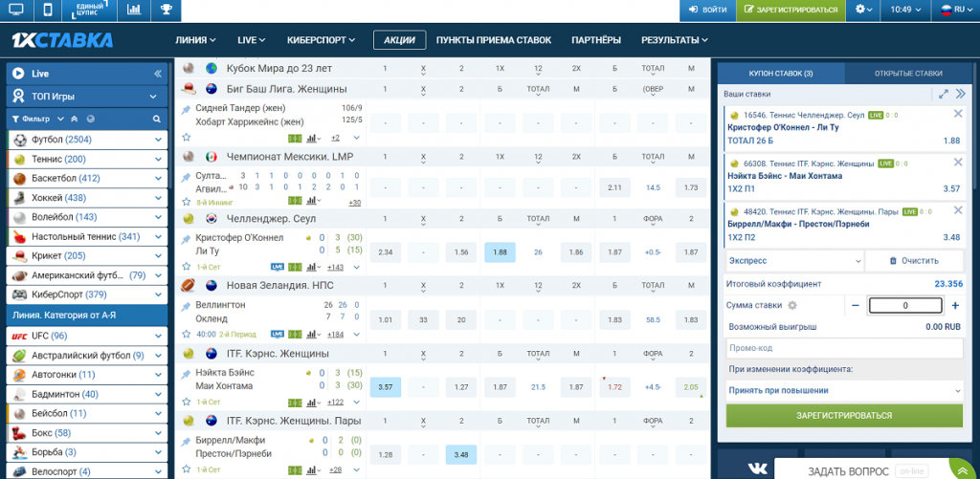
Task: Collapse the Live sidebar with double chevron
Action: tap(158, 74)
